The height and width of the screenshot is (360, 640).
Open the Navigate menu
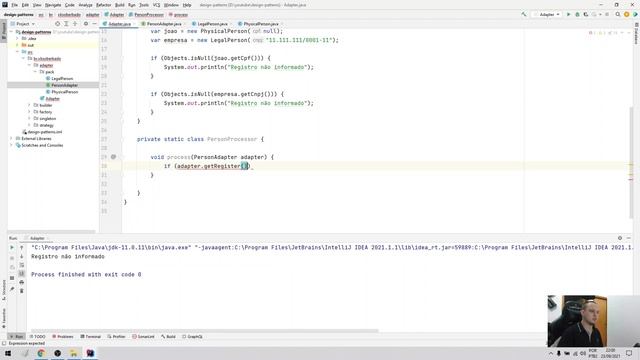(x=53, y=5)
